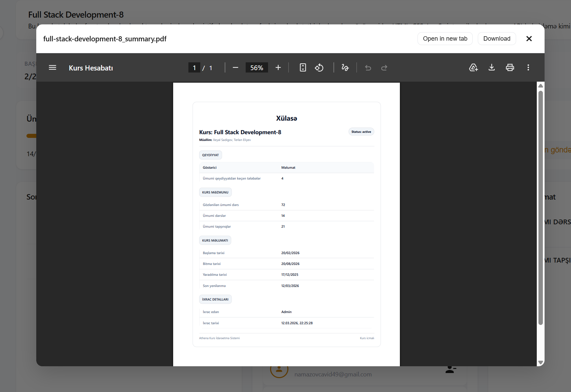Click the scrollbar down arrow

[x=541, y=363]
